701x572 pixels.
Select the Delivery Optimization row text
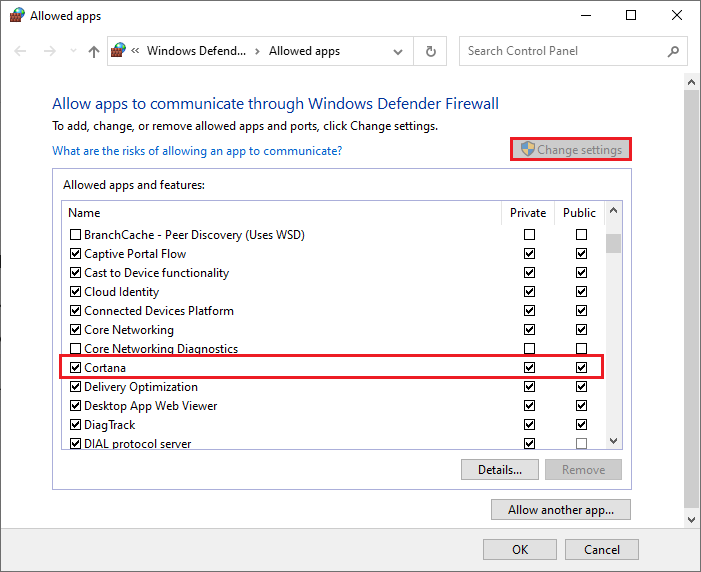pos(141,387)
